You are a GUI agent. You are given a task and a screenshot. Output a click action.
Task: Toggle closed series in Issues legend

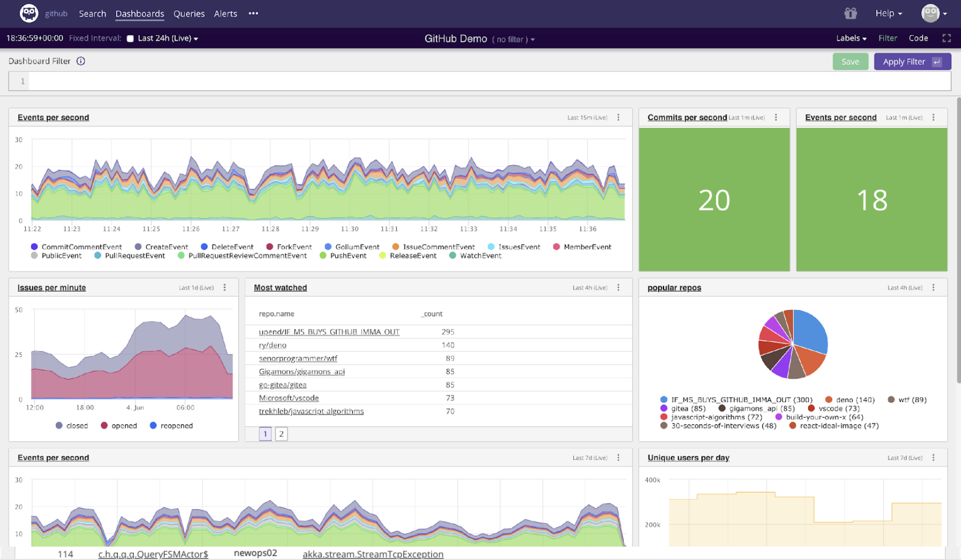point(71,426)
